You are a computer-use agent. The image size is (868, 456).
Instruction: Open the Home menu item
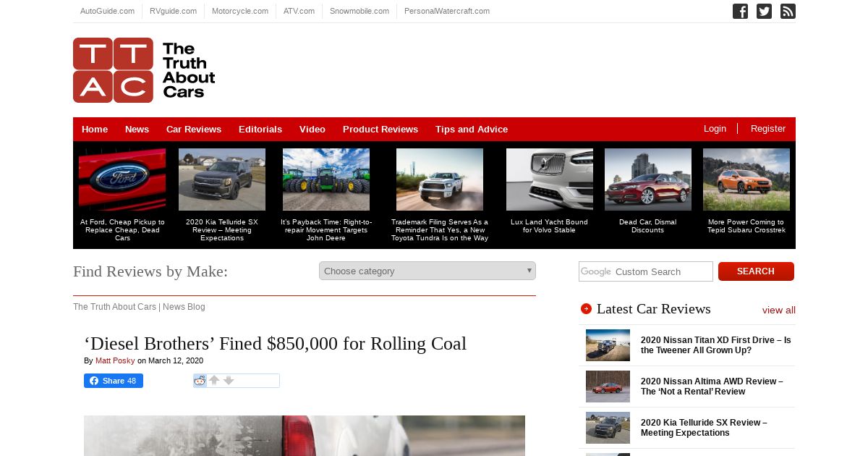(95, 129)
